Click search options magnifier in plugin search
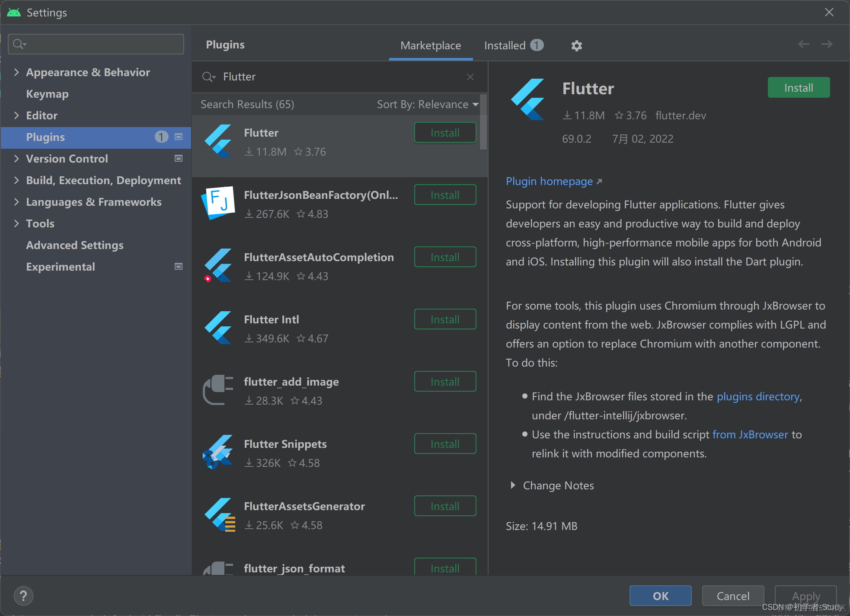Image resolution: width=850 pixels, height=616 pixels. click(x=208, y=77)
